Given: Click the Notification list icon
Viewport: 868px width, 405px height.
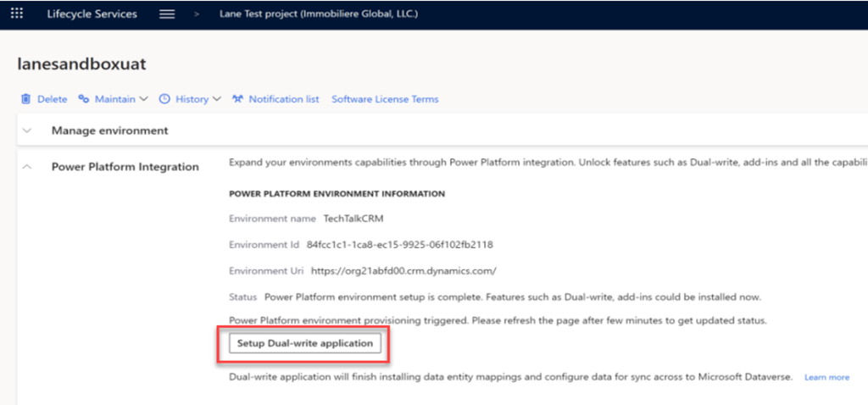Looking at the screenshot, I should tap(237, 99).
